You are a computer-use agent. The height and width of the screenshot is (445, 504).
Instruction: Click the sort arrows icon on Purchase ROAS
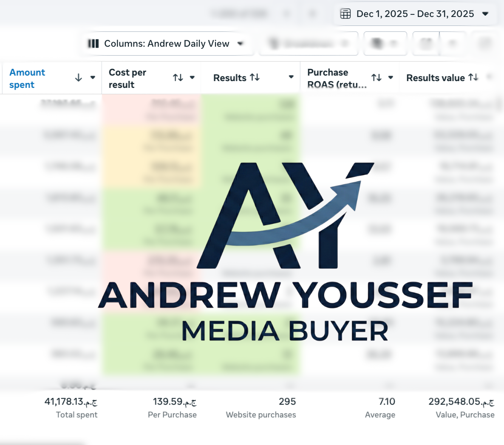pos(377,77)
